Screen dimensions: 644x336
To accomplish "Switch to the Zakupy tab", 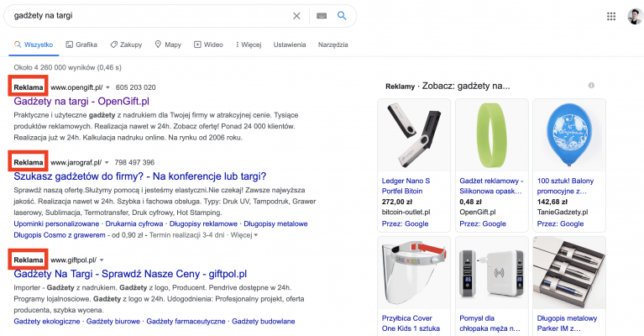I will [x=125, y=44].
